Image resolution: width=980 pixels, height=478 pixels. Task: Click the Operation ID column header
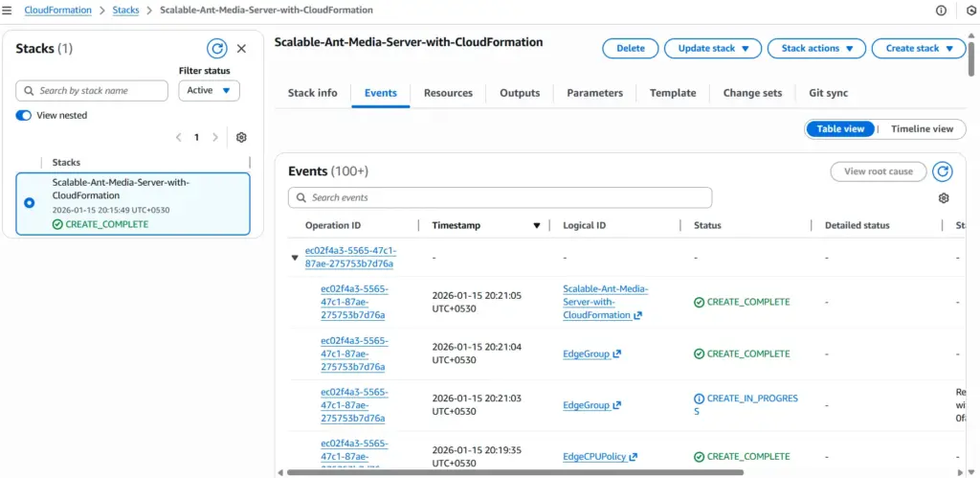click(333, 225)
